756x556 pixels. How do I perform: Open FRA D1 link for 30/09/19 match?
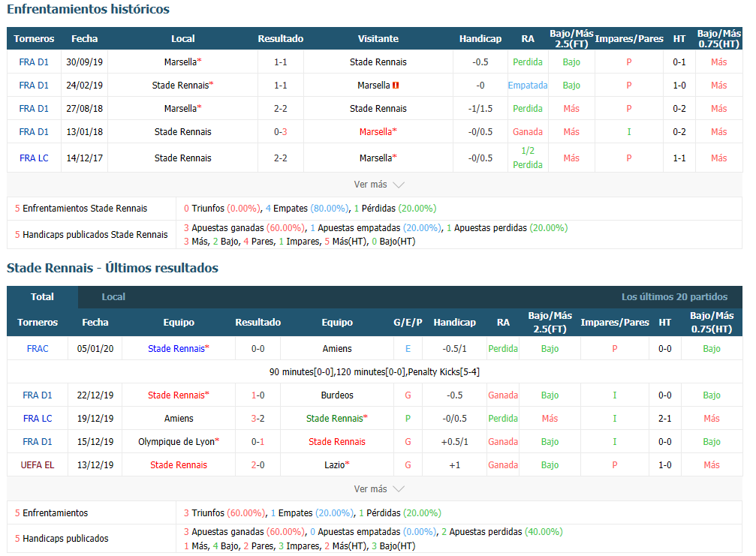(34, 62)
